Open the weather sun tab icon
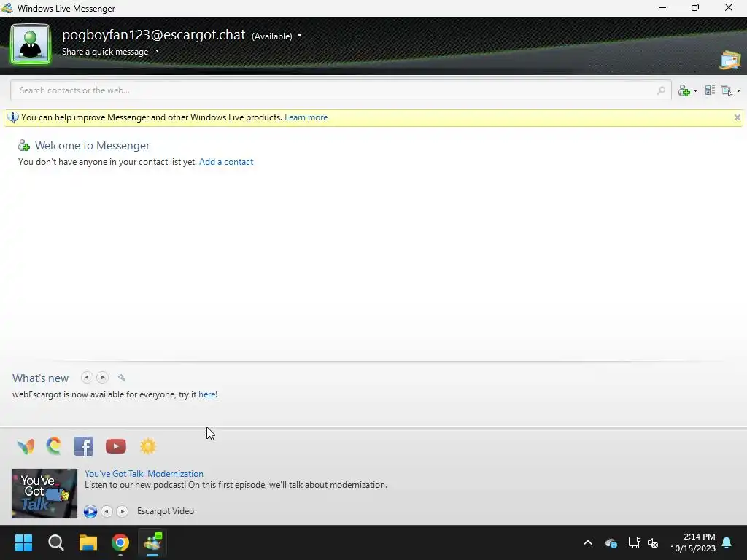The width and height of the screenshot is (747, 560). click(x=148, y=446)
